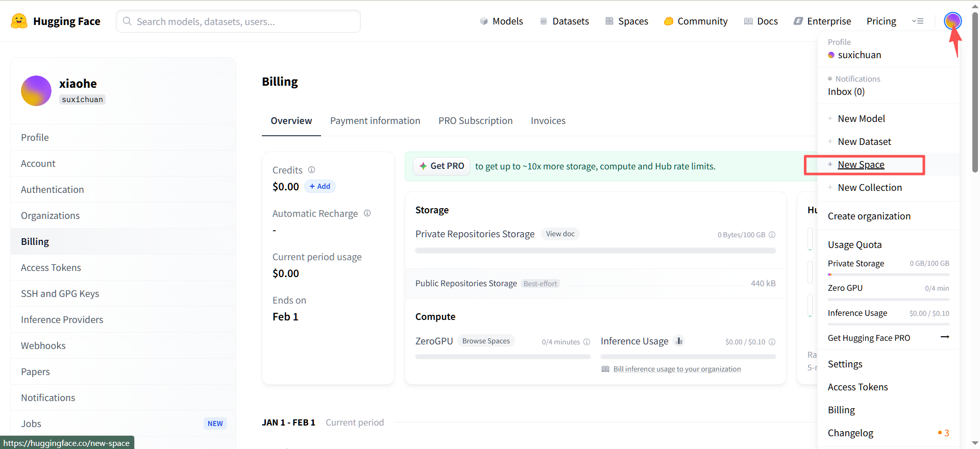The width and height of the screenshot is (980, 449).
Task: Click the Inference Usage quota info icon
Action: (772, 342)
